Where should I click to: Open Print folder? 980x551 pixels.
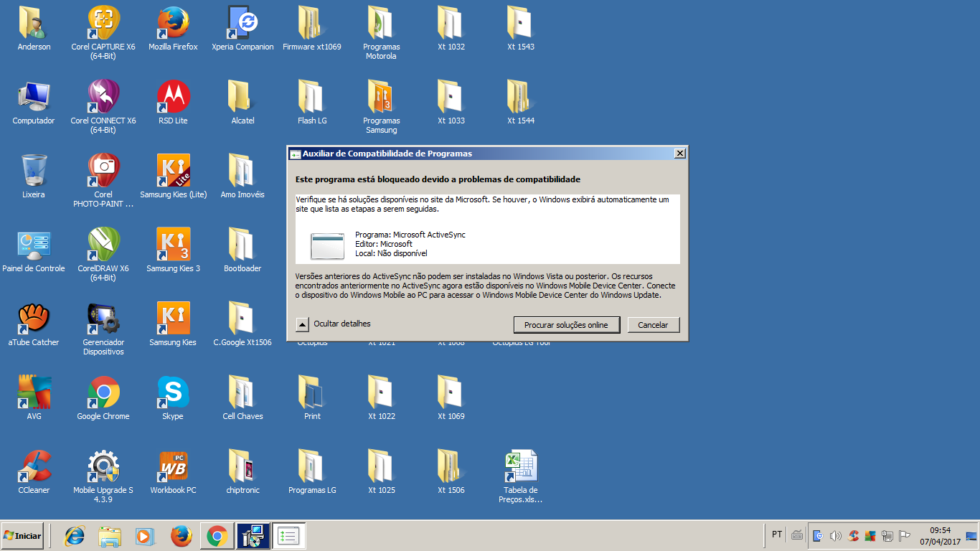312,398
